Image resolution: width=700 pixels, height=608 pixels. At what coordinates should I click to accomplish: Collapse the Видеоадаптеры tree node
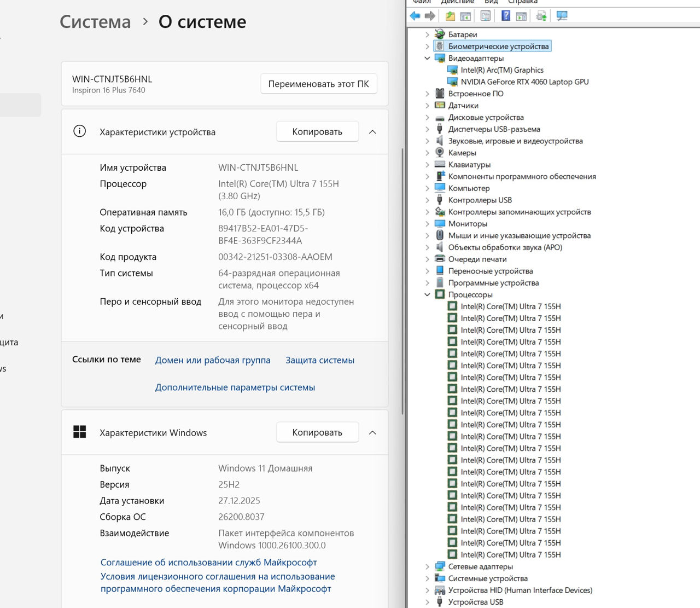[427, 59]
